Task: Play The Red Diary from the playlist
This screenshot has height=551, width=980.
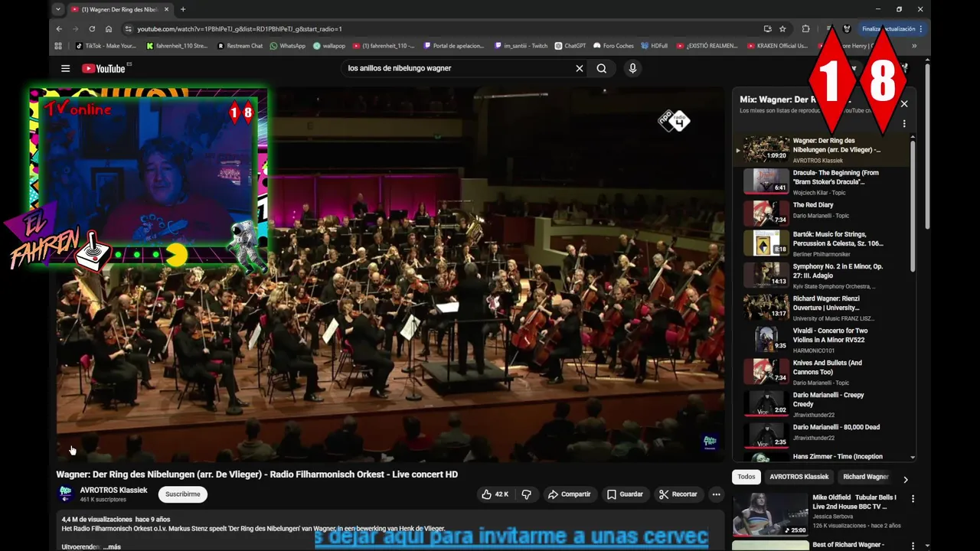Action: tap(822, 214)
